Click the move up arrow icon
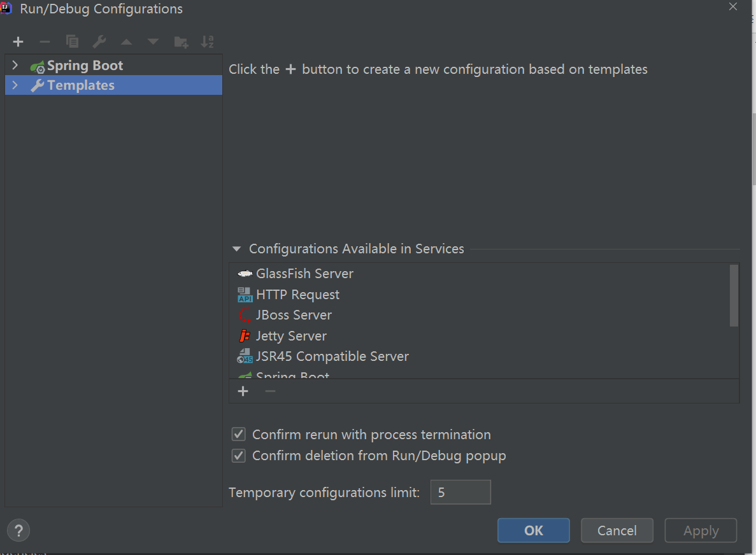This screenshot has width=756, height=555. 126,42
